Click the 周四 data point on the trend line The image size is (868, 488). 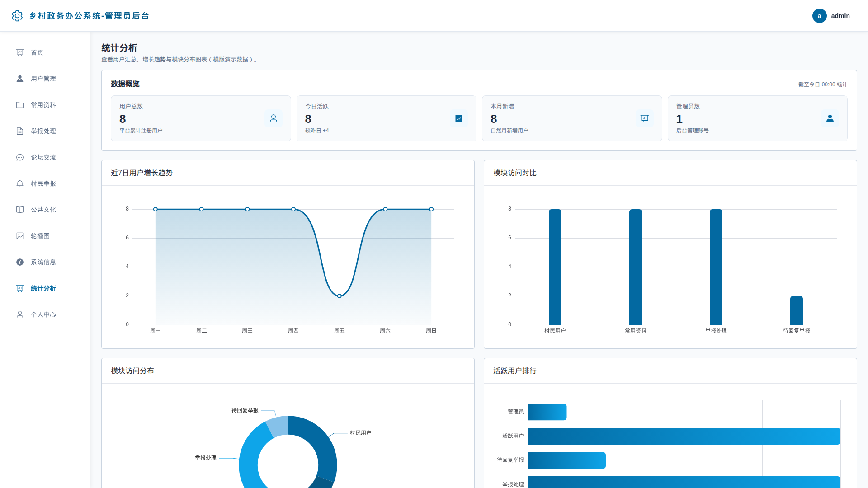[x=293, y=209]
